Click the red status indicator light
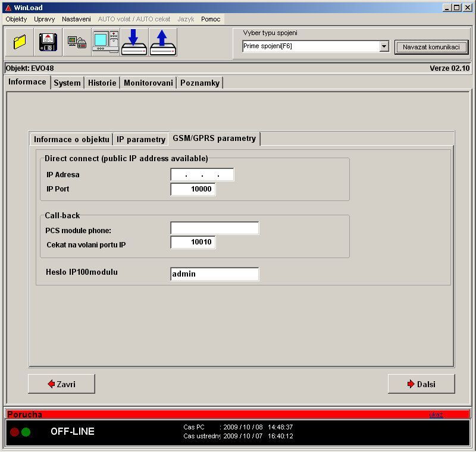476x452 pixels. pos(15,432)
